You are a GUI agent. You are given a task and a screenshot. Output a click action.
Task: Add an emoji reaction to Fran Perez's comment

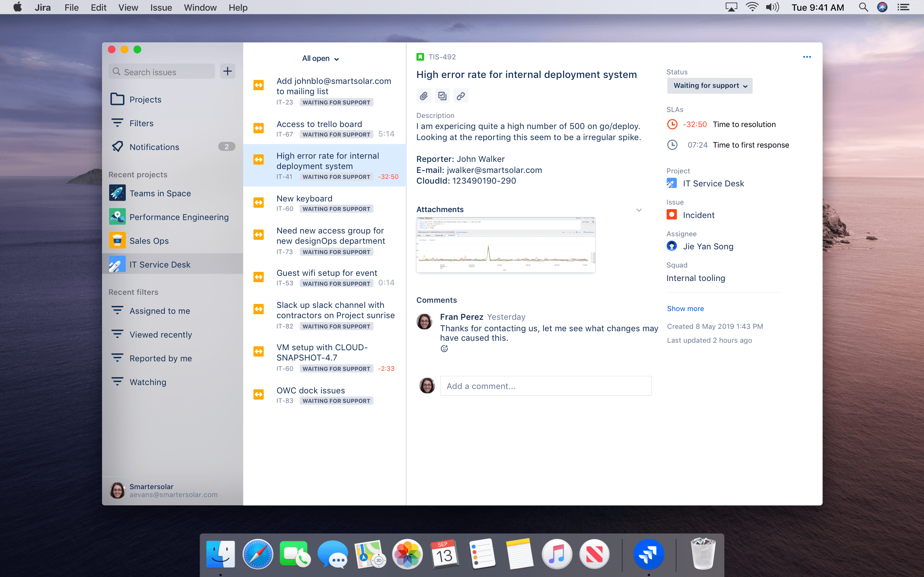click(444, 348)
